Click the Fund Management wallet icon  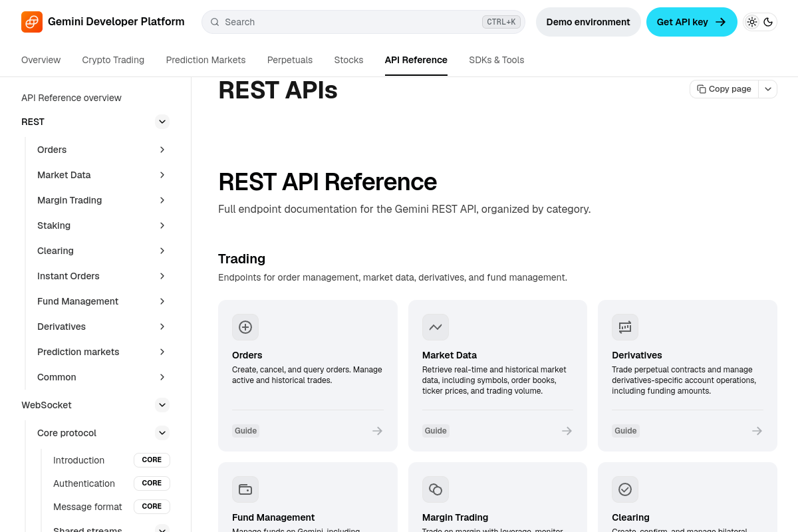tap(245, 489)
